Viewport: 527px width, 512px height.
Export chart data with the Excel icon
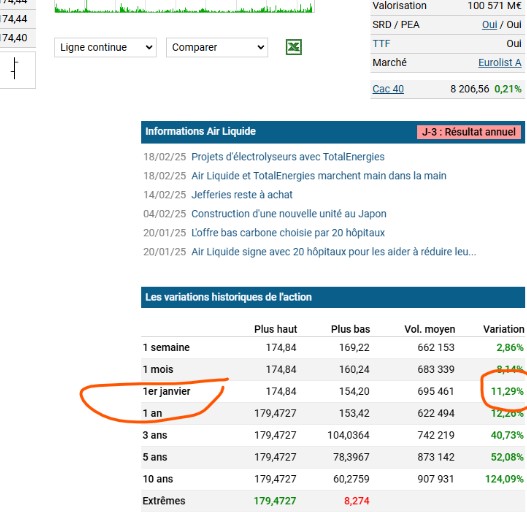click(x=293, y=47)
